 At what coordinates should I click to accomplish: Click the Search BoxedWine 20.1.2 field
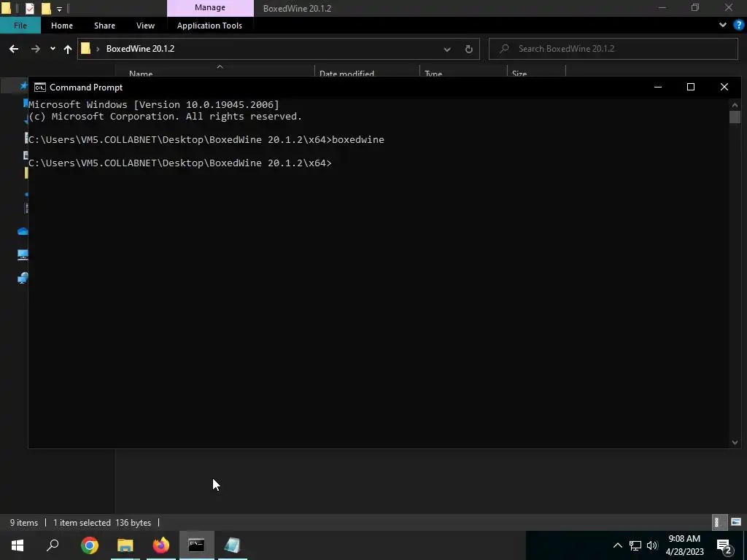(x=613, y=49)
